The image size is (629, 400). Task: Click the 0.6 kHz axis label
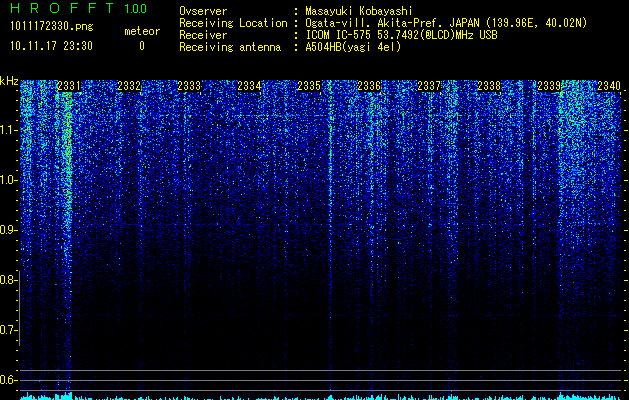(8, 380)
